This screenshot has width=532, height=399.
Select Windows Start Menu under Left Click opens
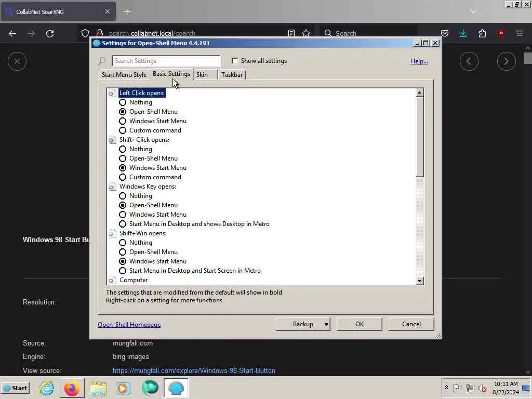point(123,121)
